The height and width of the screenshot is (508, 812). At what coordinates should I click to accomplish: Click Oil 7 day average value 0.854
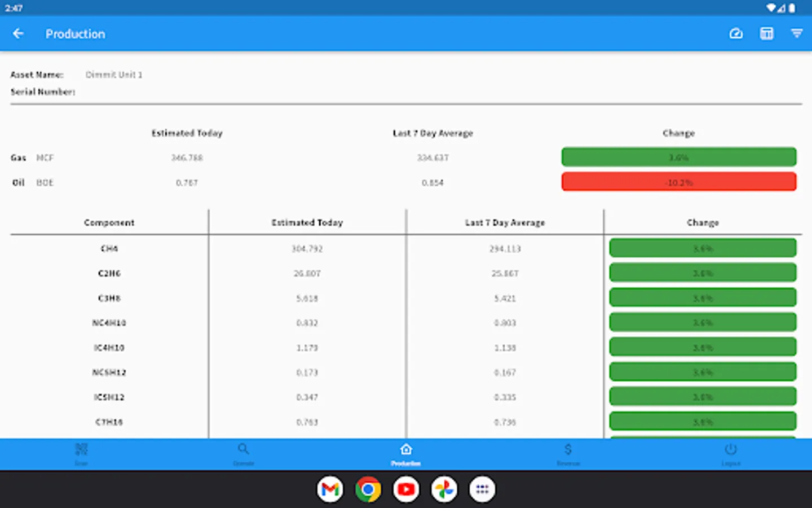coord(433,182)
